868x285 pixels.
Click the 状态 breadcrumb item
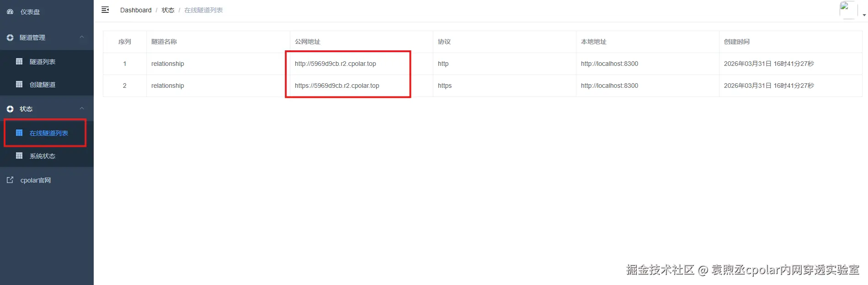[168, 10]
